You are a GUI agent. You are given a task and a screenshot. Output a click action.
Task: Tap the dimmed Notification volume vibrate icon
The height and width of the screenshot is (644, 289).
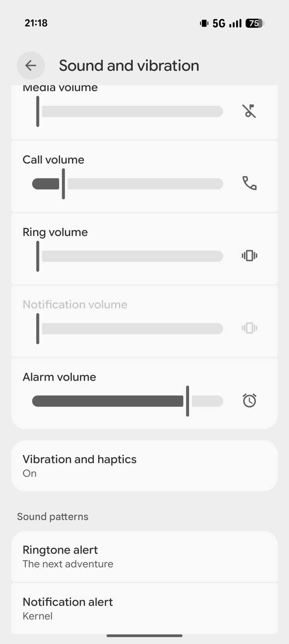[x=249, y=328]
